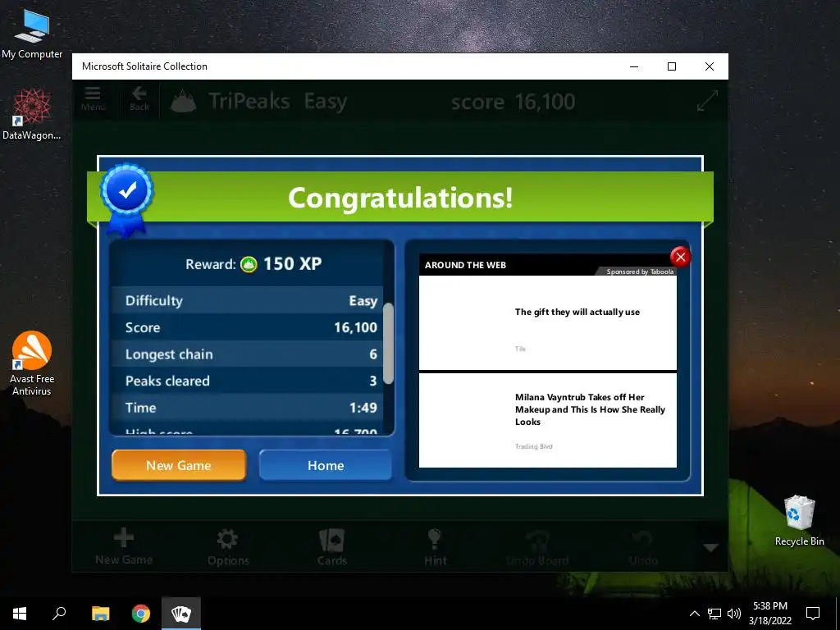This screenshot has width=840, height=630.
Task: Click the volume speaker tray icon
Action: [734, 614]
